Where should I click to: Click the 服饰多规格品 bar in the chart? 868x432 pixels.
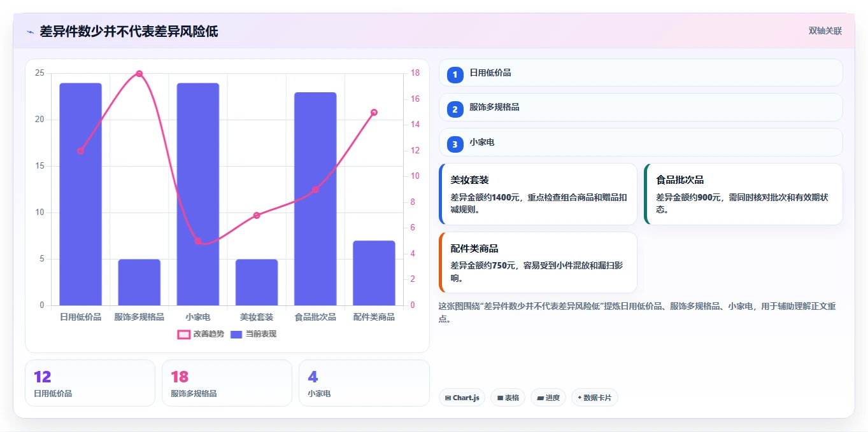pyautogui.click(x=139, y=282)
